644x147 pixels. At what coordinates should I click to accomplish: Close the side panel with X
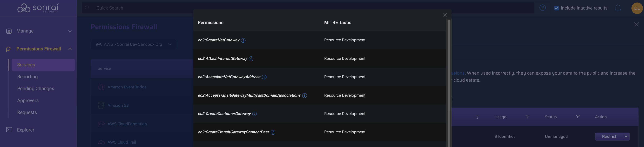tap(636, 24)
